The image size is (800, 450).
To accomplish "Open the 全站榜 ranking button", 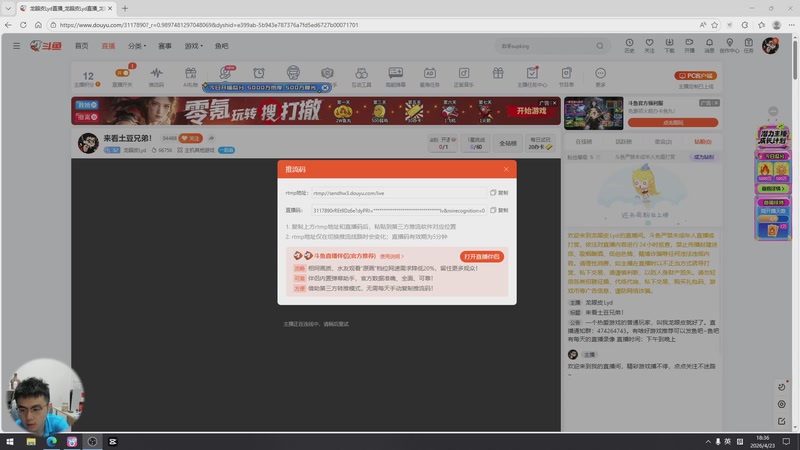I will click(x=508, y=143).
